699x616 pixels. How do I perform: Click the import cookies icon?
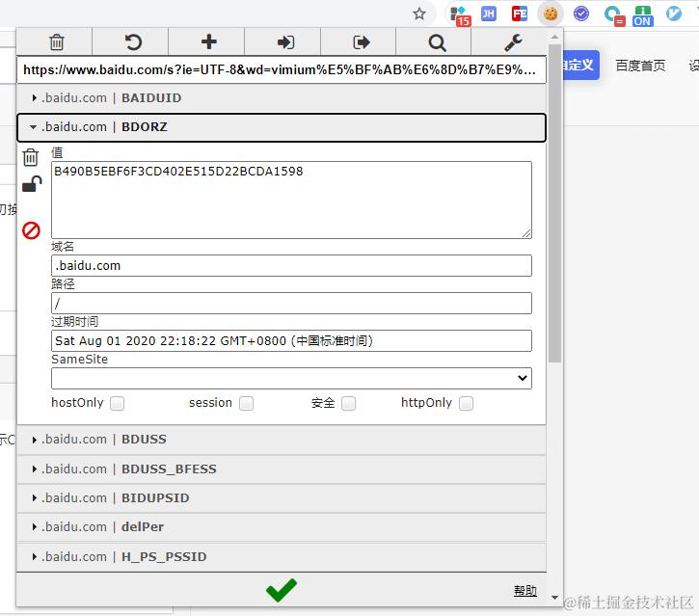point(285,42)
